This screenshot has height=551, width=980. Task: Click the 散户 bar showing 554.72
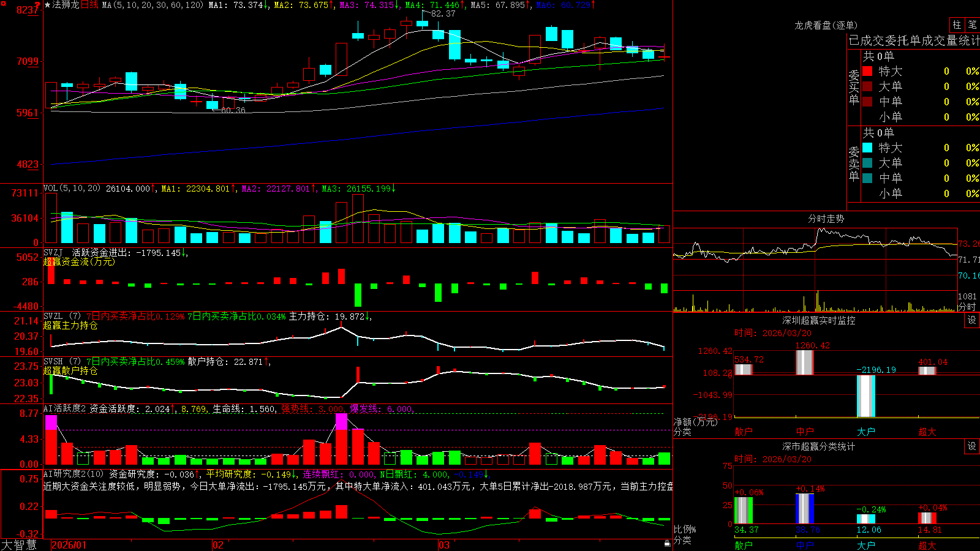(744, 369)
